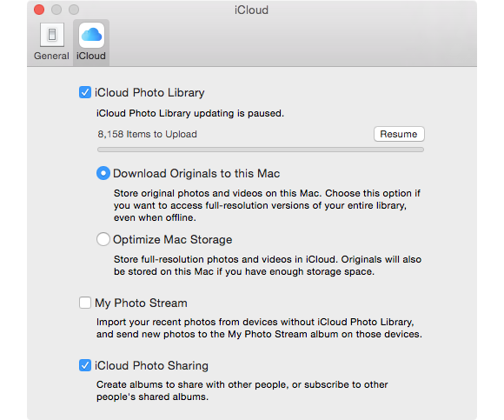
Task: Uncheck the iCloud Photo Library checkbox
Action: pos(85,92)
